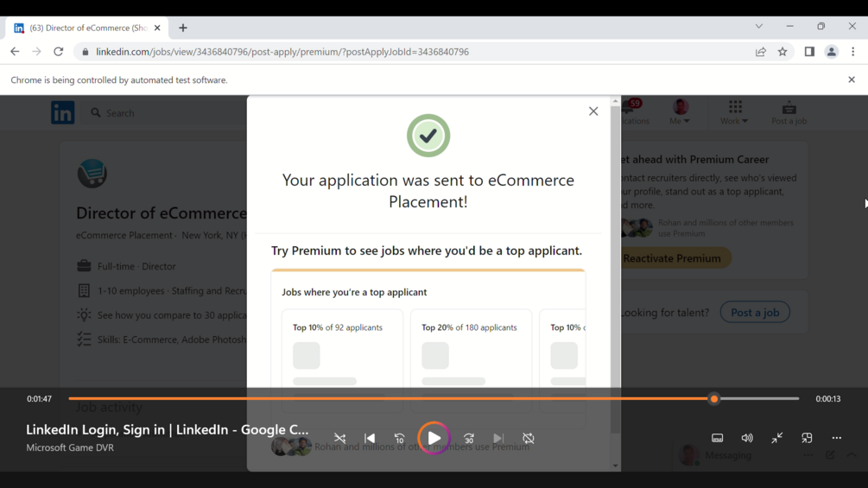Click the 1-10 employees building icon
This screenshot has height=488, width=868.
tap(84, 290)
